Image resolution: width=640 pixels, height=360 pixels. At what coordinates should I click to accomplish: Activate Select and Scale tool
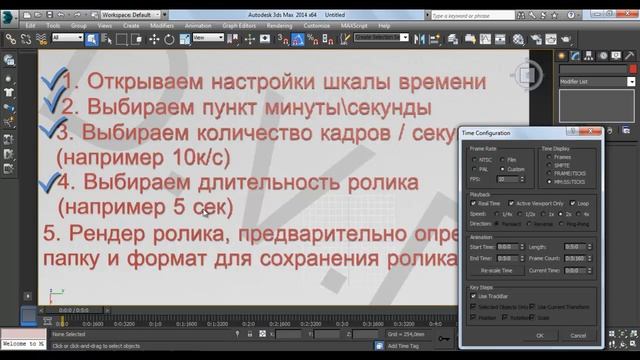(184, 39)
